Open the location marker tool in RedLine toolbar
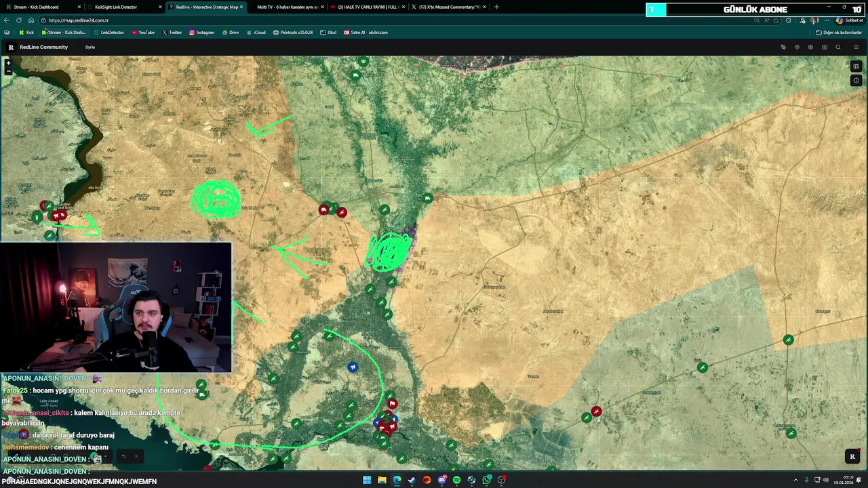Viewport: 868px width, 488px height. tap(797, 47)
